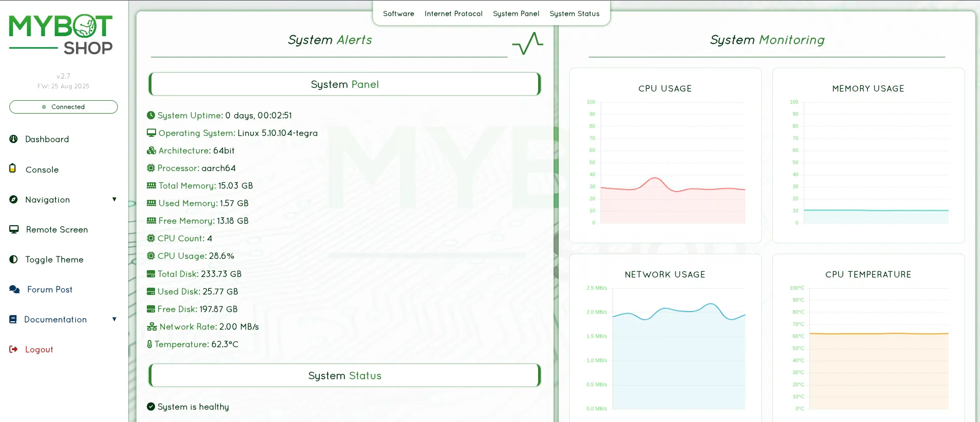The height and width of the screenshot is (422, 980).
Task: Toggle the theme using half-circle icon
Action: [x=13, y=259]
